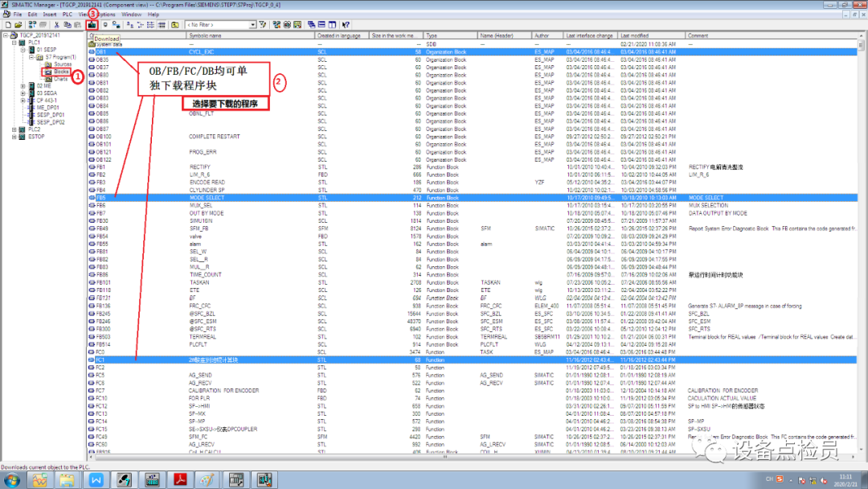Click the Tile Vertically toolbar icon

(332, 24)
